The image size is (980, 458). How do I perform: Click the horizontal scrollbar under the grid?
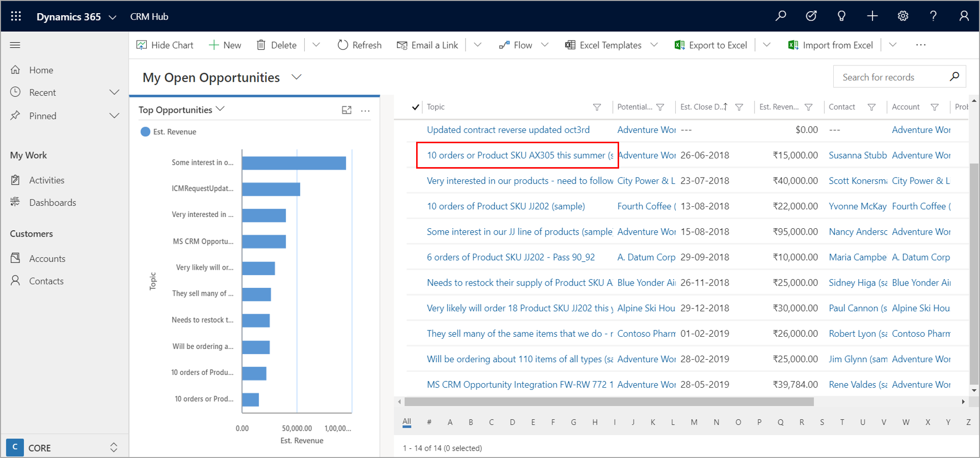pyautogui.click(x=609, y=402)
